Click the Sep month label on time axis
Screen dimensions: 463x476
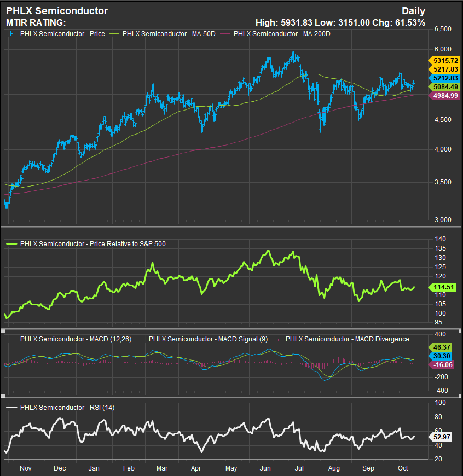[368, 468]
